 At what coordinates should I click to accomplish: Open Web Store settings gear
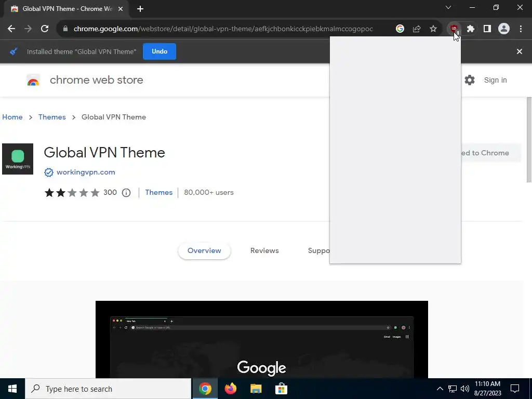pos(470,80)
